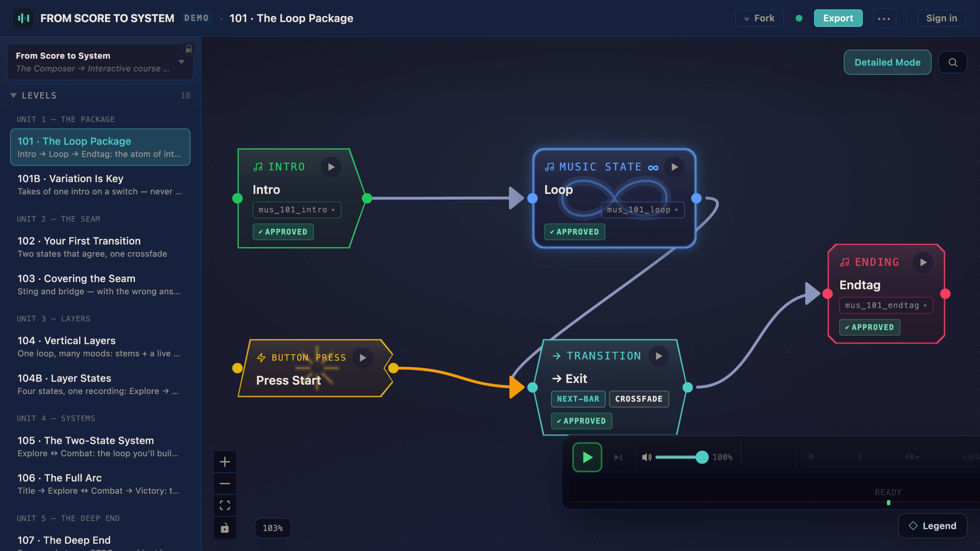Click the lock icon on the course selector
The width and height of the screenshot is (980, 551).
[x=189, y=49]
